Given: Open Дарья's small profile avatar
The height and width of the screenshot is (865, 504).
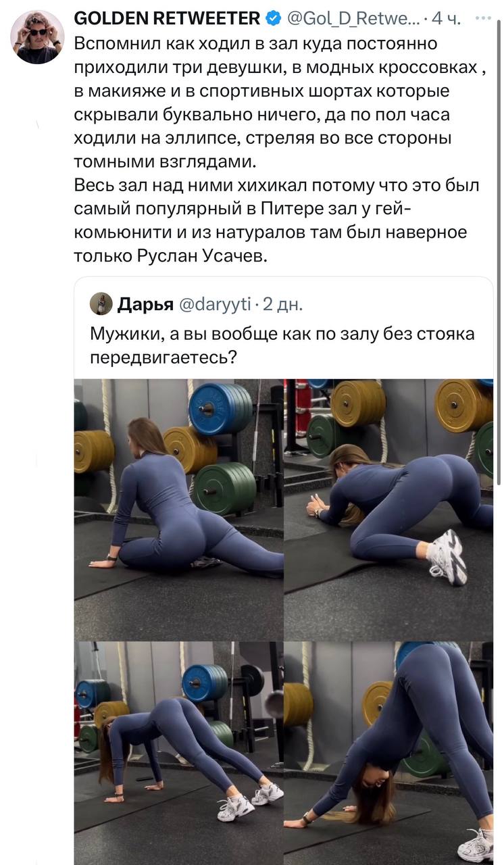Looking at the screenshot, I should 101,304.
